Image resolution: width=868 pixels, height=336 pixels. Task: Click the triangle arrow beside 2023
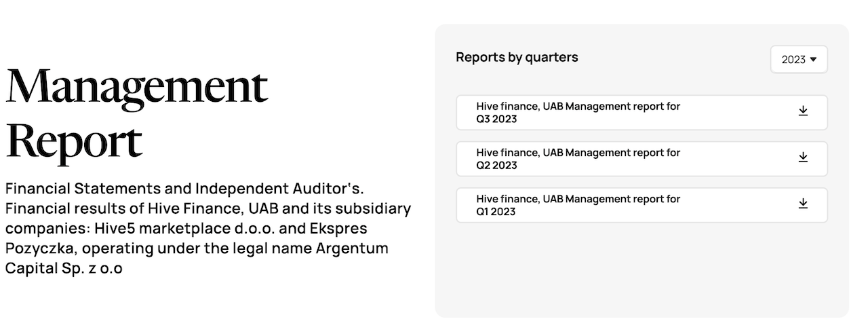pyautogui.click(x=813, y=60)
